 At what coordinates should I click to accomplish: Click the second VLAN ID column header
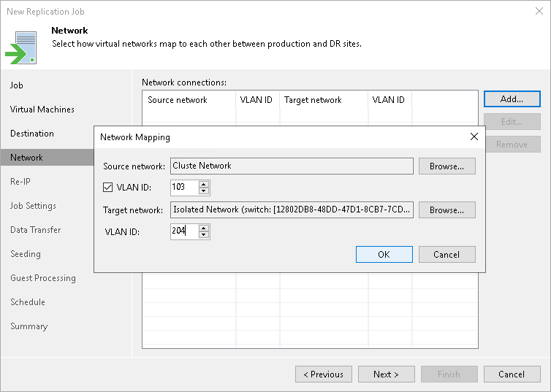388,100
